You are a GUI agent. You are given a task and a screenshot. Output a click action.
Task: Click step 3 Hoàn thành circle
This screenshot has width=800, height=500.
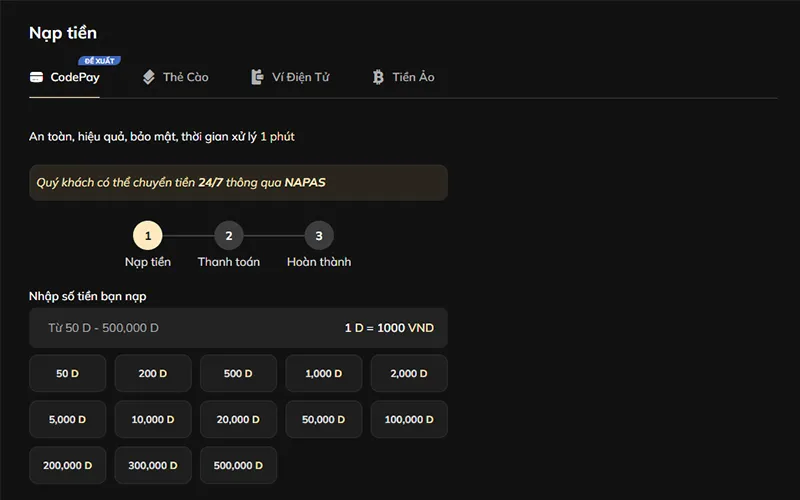[x=319, y=236]
